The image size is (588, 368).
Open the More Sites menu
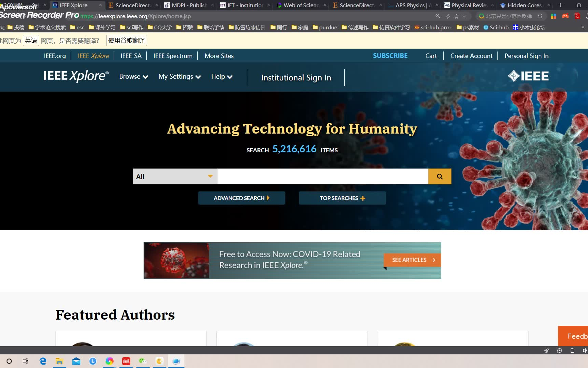point(219,56)
